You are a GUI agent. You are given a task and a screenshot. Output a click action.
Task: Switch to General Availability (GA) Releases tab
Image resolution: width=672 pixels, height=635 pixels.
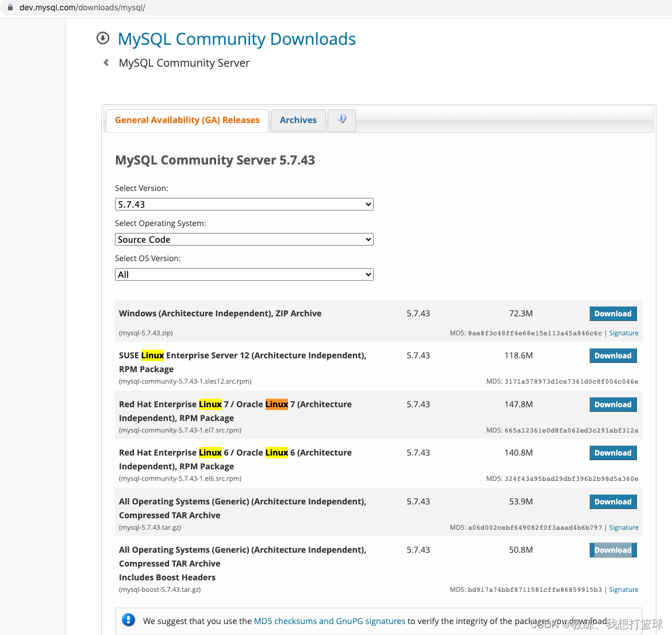[x=187, y=120]
